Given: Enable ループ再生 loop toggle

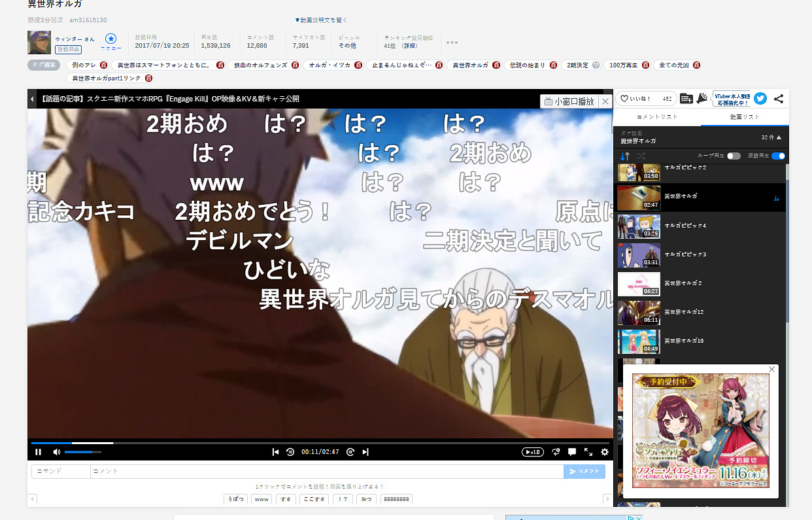Looking at the screenshot, I should click(x=734, y=156).
